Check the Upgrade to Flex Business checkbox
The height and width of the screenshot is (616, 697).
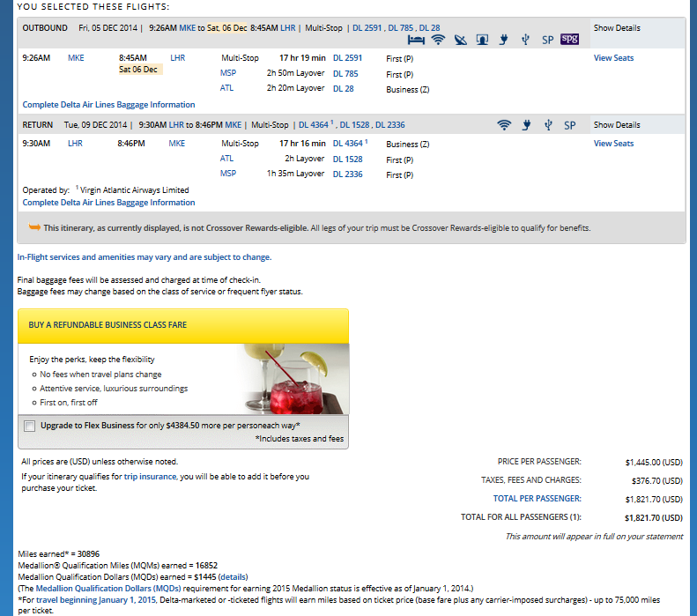(x=30, y=426)
